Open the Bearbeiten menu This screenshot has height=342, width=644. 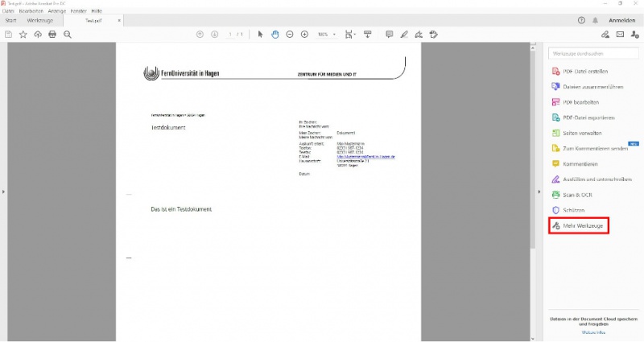(x=31, y=11)
